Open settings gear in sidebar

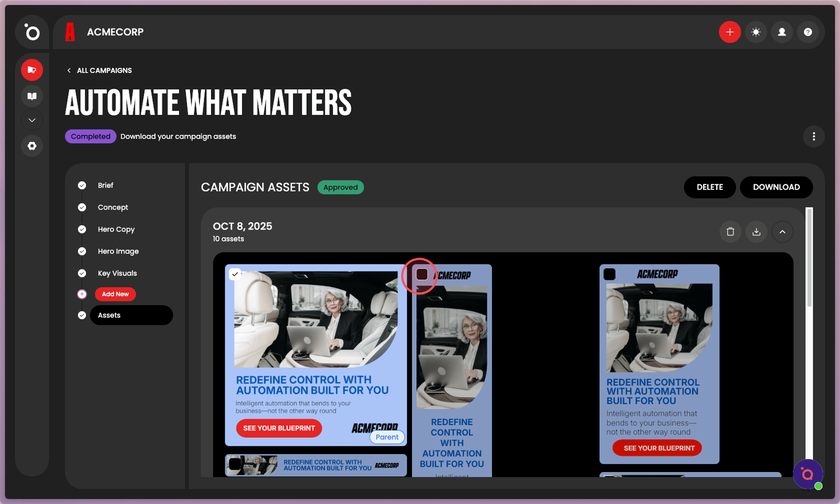tap(32, 146)
